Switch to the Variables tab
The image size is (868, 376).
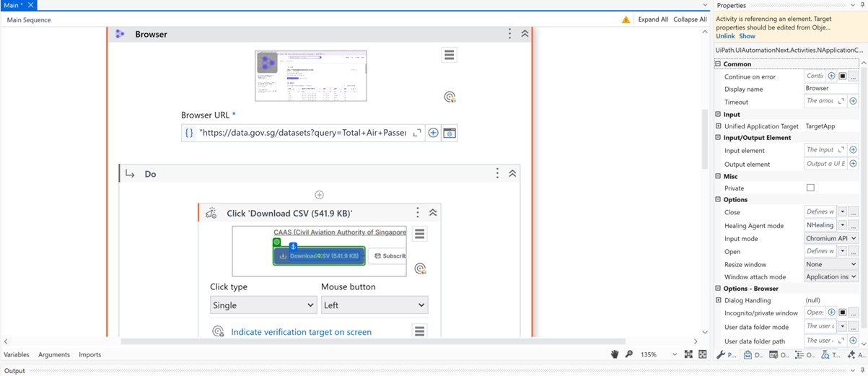pos(17,354)
